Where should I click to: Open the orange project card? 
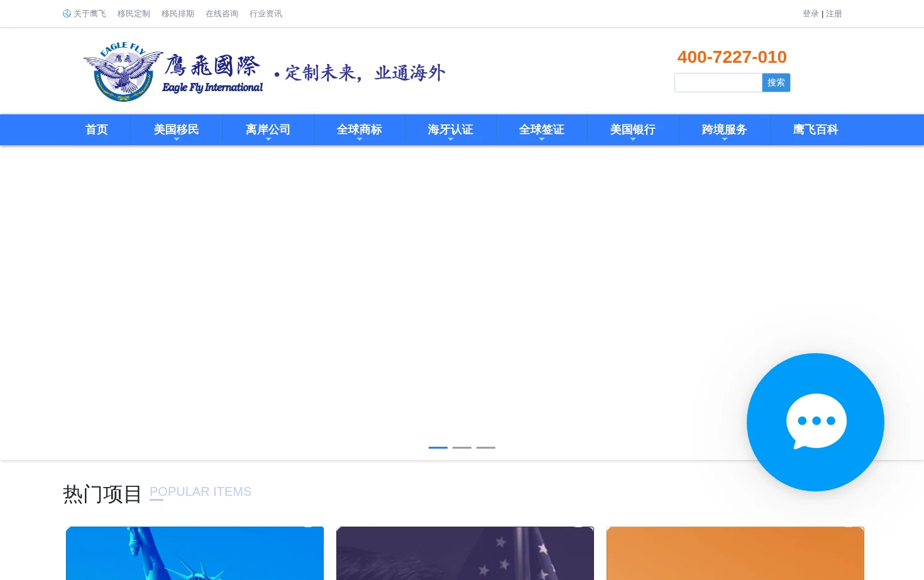tap(735, 553)
